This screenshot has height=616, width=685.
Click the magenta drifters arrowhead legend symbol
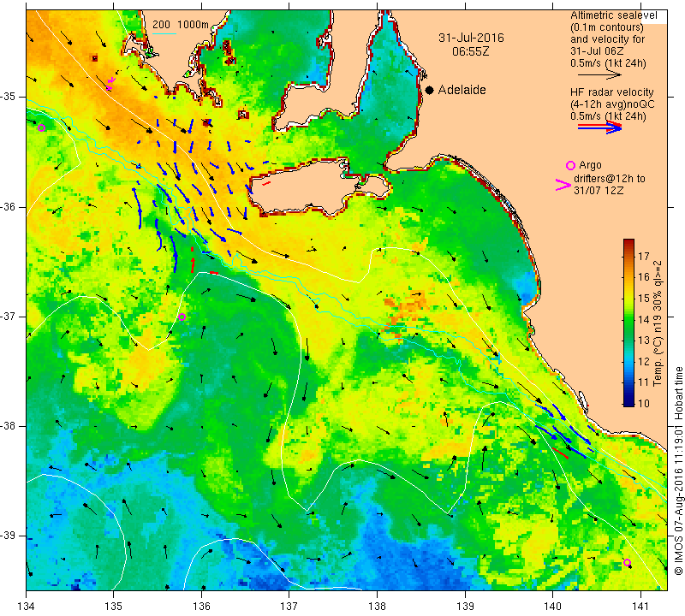[x=563, y=185]
